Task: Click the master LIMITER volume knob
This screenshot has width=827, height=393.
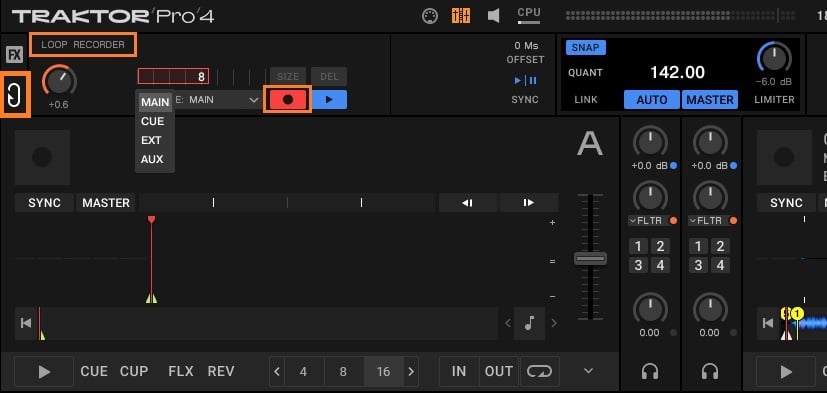Action: pyautogui.click(x=774, y=58)
